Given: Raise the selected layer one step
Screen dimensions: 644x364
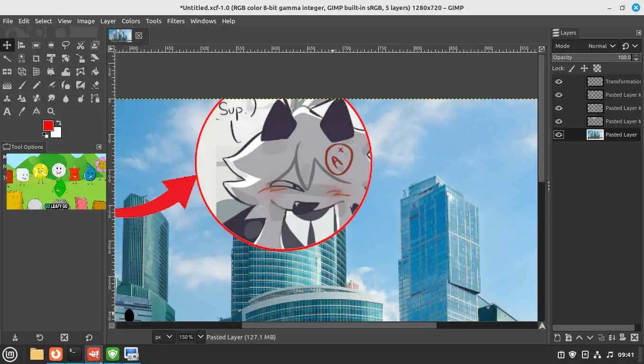Looking at the screenshot, I should [x=579, y=337].
